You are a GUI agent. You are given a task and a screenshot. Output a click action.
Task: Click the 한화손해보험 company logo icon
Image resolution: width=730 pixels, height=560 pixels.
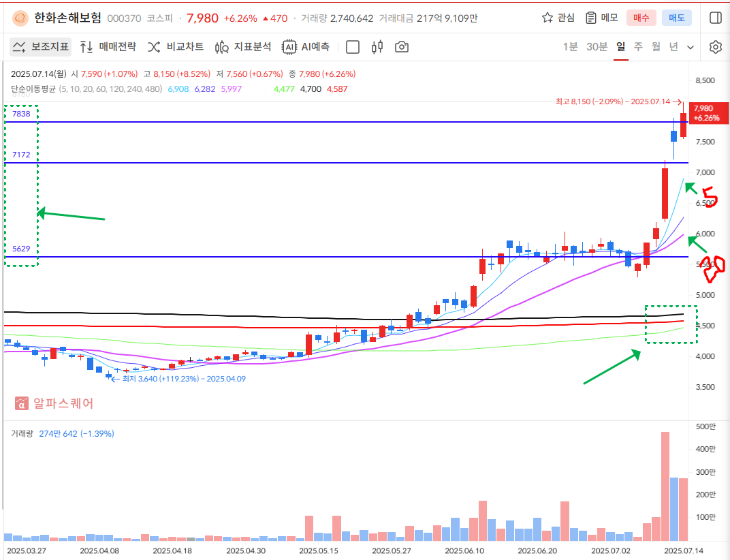coord(20,18)
